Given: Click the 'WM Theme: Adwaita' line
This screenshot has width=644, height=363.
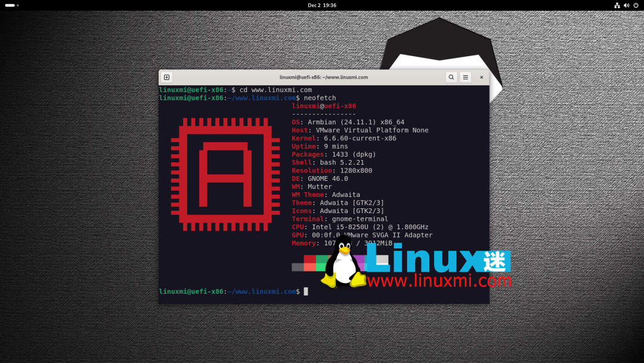Looking at the screenshot, I should [326, 195].
